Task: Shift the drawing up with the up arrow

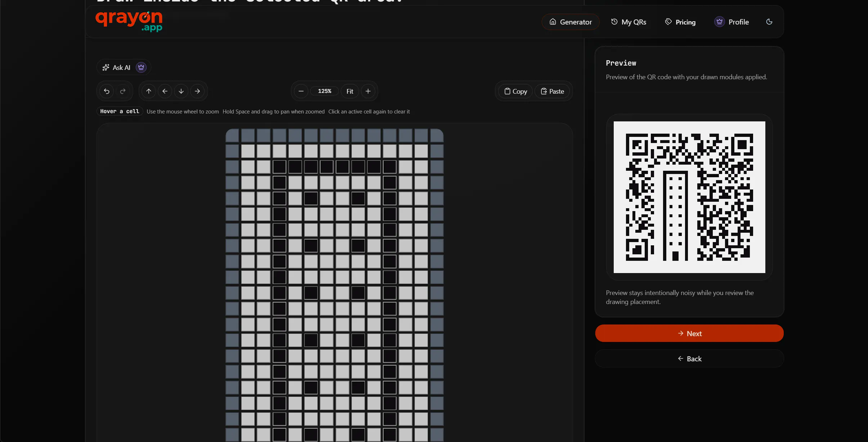Action: (x=149, y=91)
